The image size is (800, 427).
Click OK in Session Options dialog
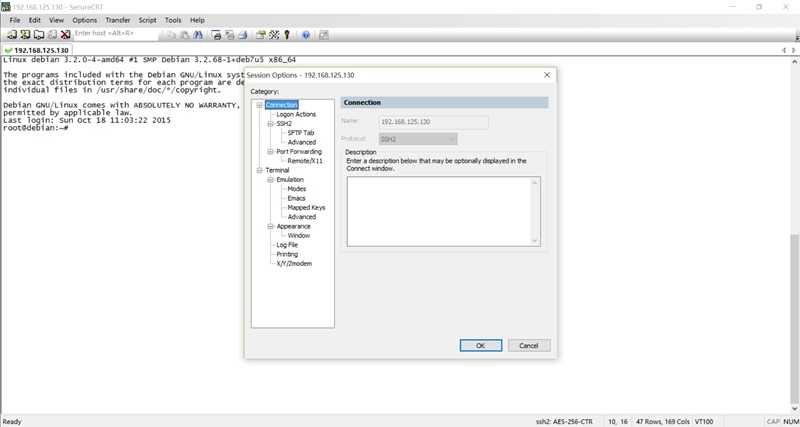click(x=481, y=345)
